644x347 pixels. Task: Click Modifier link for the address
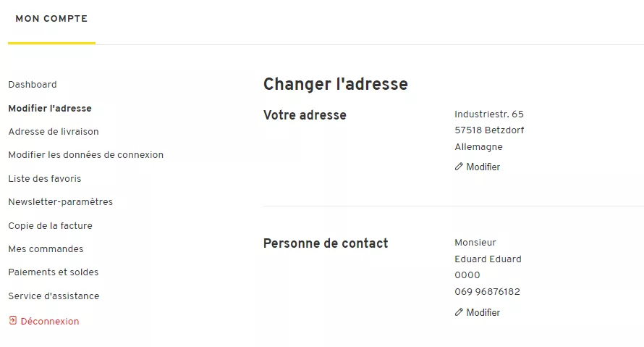click(483, 167)
